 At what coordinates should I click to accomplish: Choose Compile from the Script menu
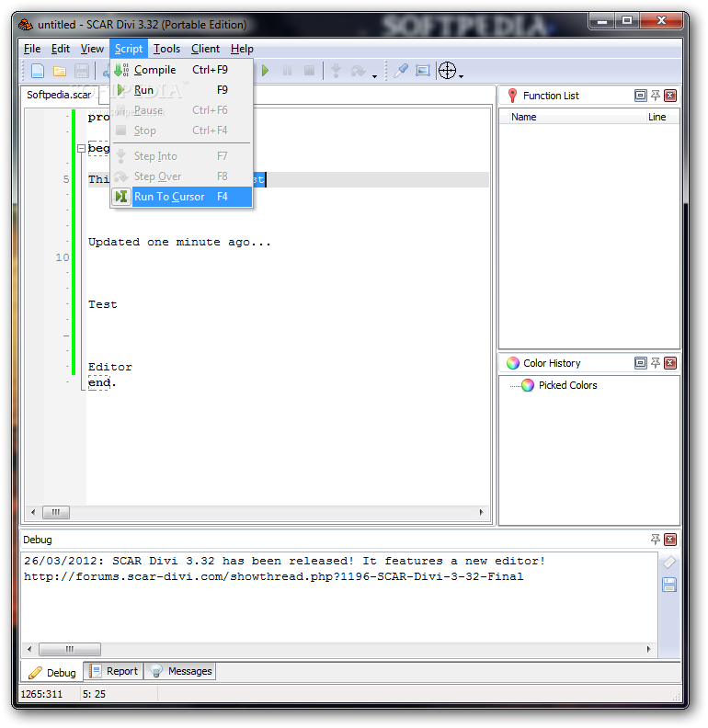click(x=182, y=70)
